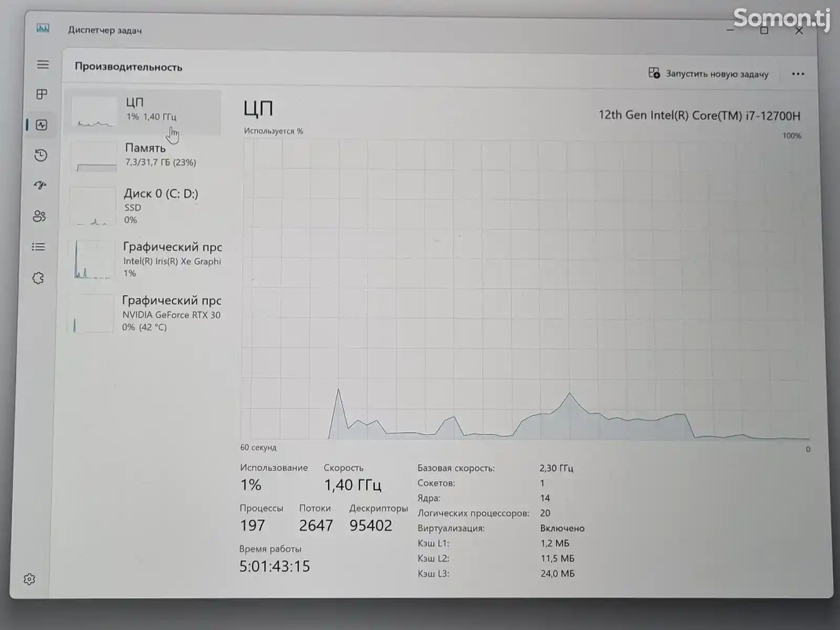840x630 pixels.
Task: Select the Performance page icon
Action: coord(41,125)
